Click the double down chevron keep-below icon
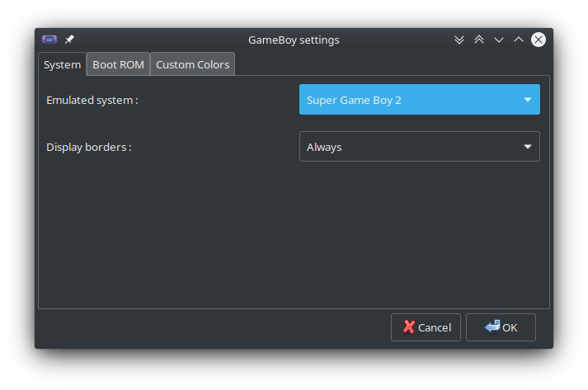 (x=459, y=40)
